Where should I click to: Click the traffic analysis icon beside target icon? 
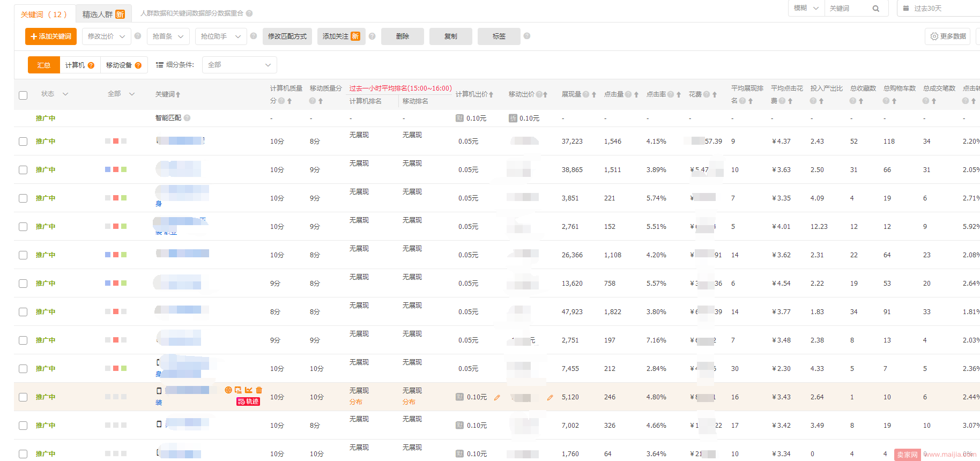pos(239,390)
